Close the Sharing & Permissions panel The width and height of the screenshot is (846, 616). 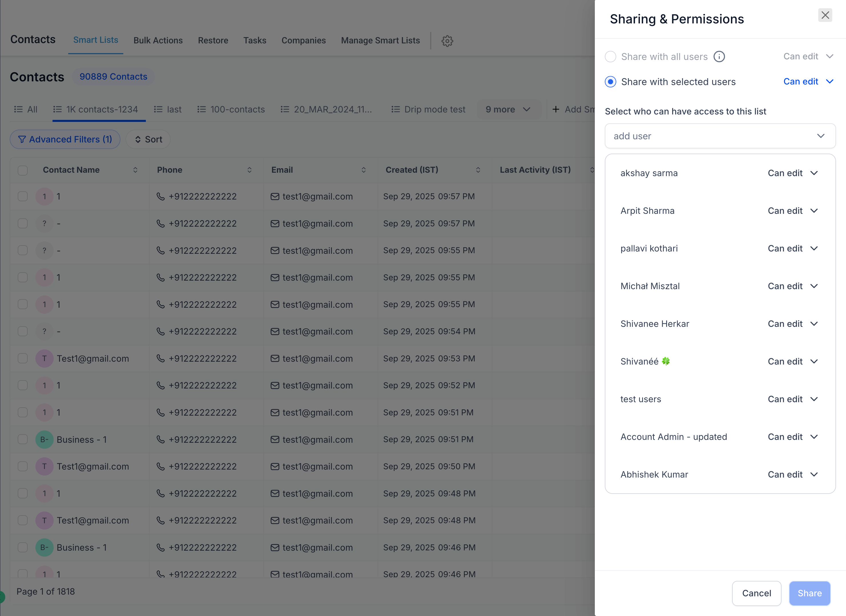825,15
